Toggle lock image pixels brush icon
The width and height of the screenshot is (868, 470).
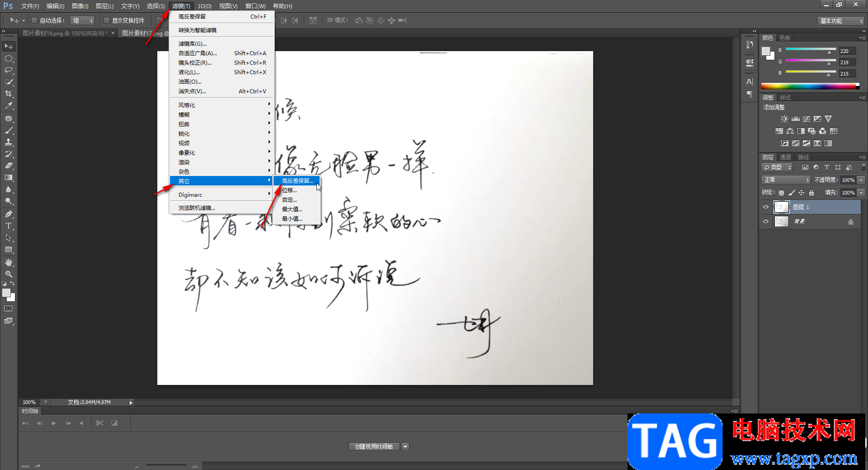(x=791, y=193)
